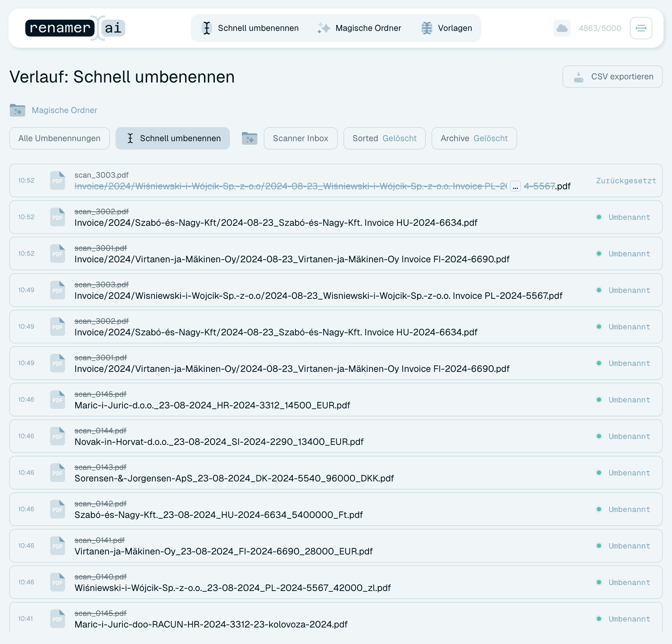
Task: Open the hamburger menu button
Action: (x=641, y=28)
